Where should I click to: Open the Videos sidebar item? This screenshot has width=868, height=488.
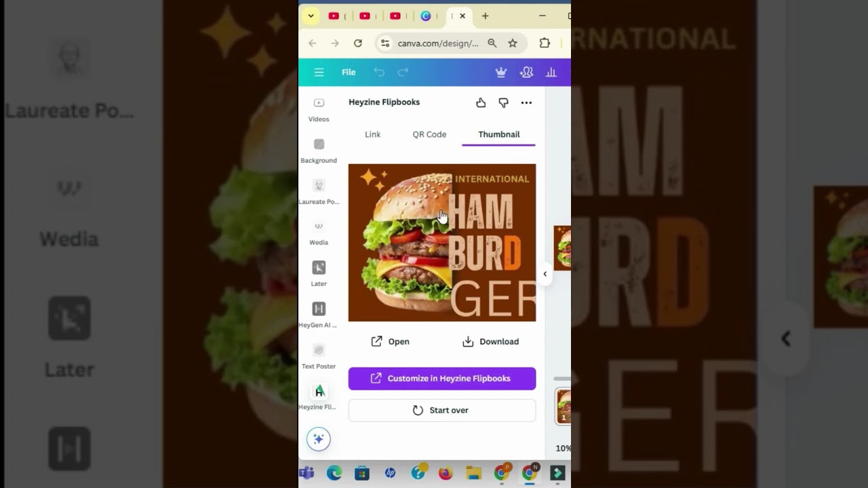click(319, 109)
